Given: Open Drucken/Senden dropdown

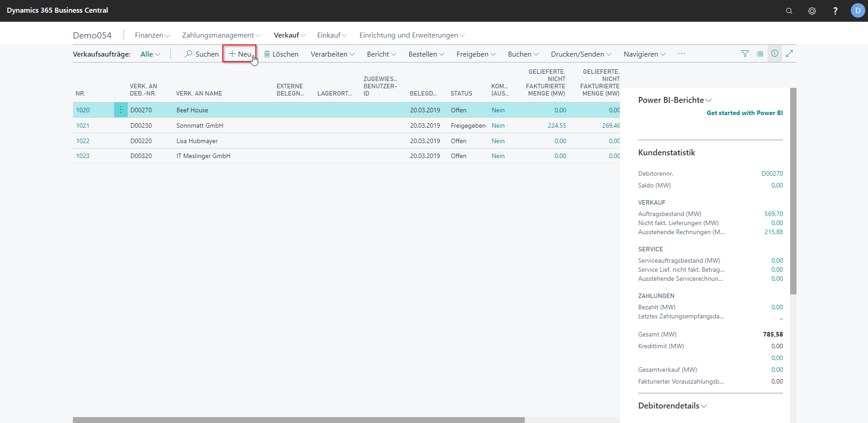Looking at the screenshot, I should (581, 54).
